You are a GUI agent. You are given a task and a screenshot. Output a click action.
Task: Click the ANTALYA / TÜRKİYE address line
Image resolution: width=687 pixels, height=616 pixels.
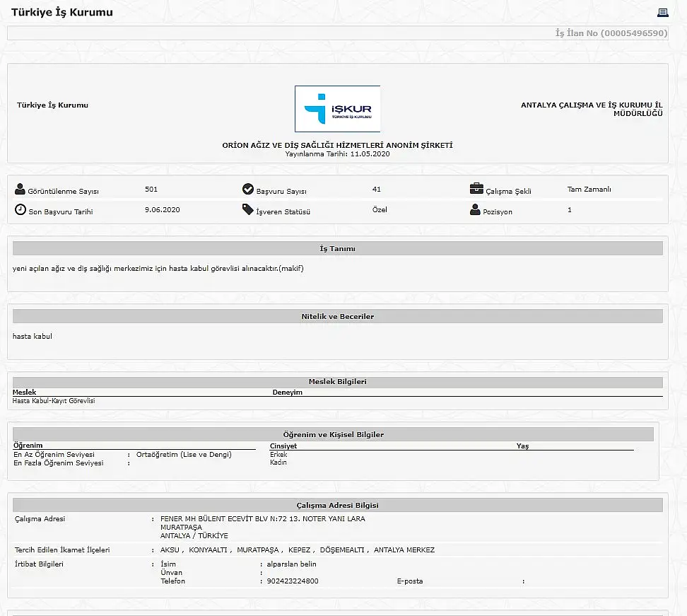click(194, 536)
